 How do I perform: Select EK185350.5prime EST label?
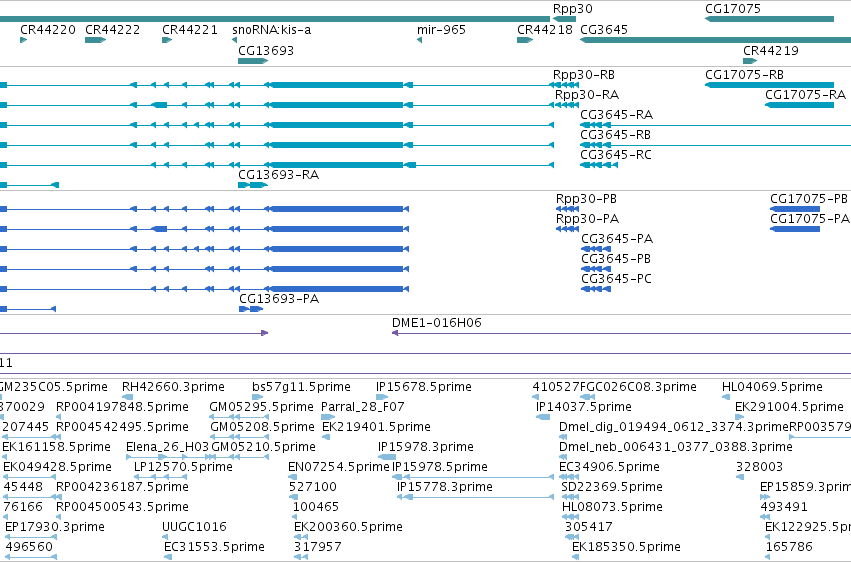(626, 548)
